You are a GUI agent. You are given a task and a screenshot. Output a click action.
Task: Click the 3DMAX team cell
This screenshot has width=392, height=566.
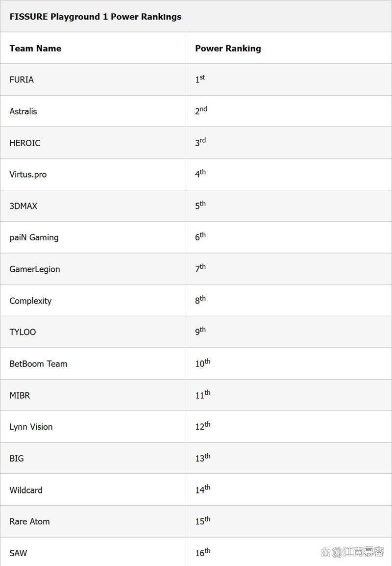(93, 206)
